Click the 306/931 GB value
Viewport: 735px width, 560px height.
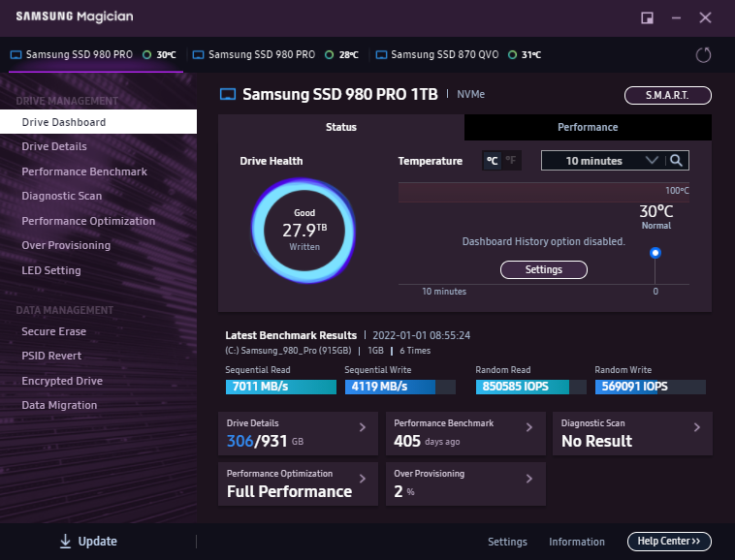tap(265, 441)
